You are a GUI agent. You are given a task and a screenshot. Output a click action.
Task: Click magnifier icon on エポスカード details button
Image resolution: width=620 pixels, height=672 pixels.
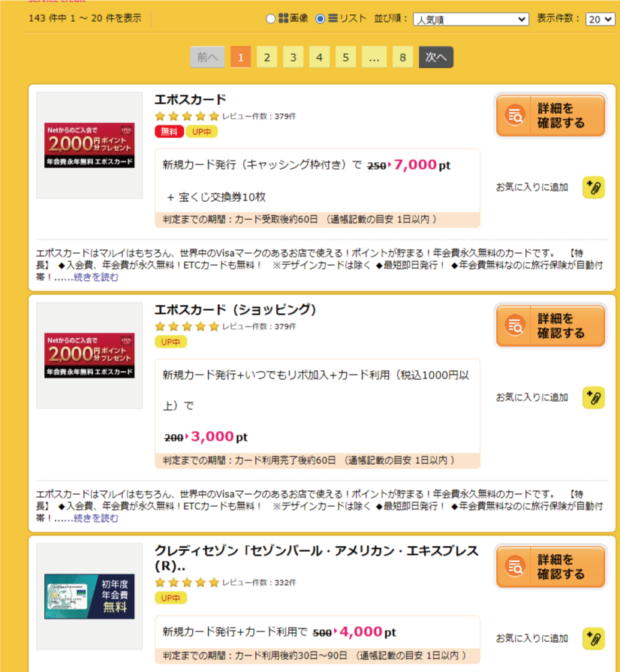click(515, 116)
